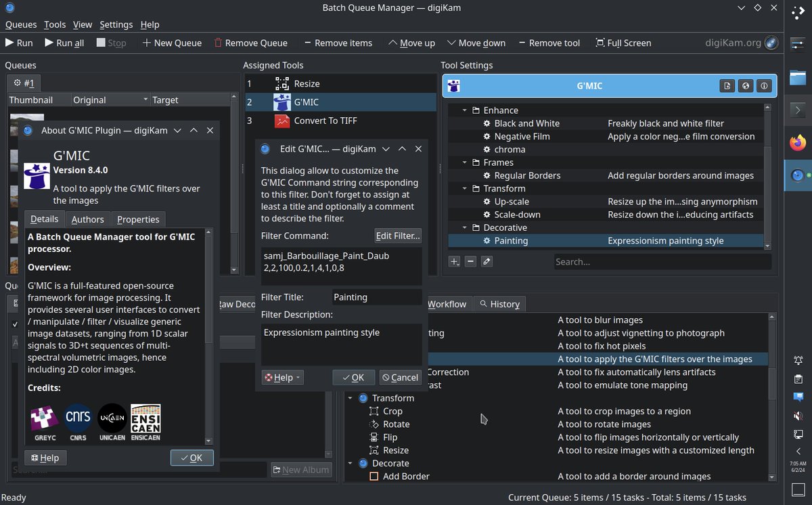This screenshot has height=505, width=812.
Task: Select the Rotate tool in base tools list
Action: click(396, 424)
